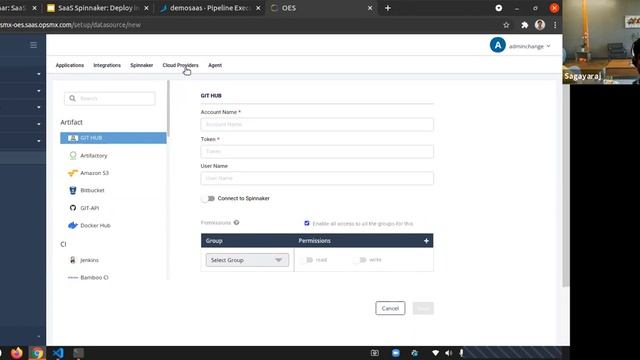640x360 pixels.
Task: Click the volume speaker tray icon
Action: 449,353
